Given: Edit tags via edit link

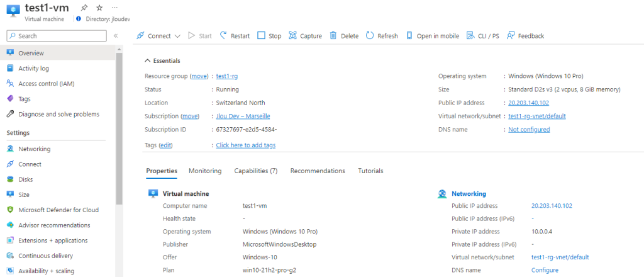Looking at the screenshot, I should pyautogui.click(x=166, y=145).
